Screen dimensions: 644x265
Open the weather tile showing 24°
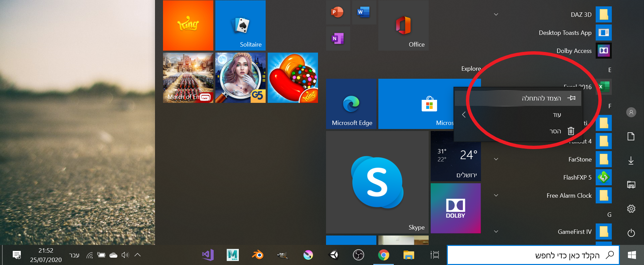[x=456, y=156]
